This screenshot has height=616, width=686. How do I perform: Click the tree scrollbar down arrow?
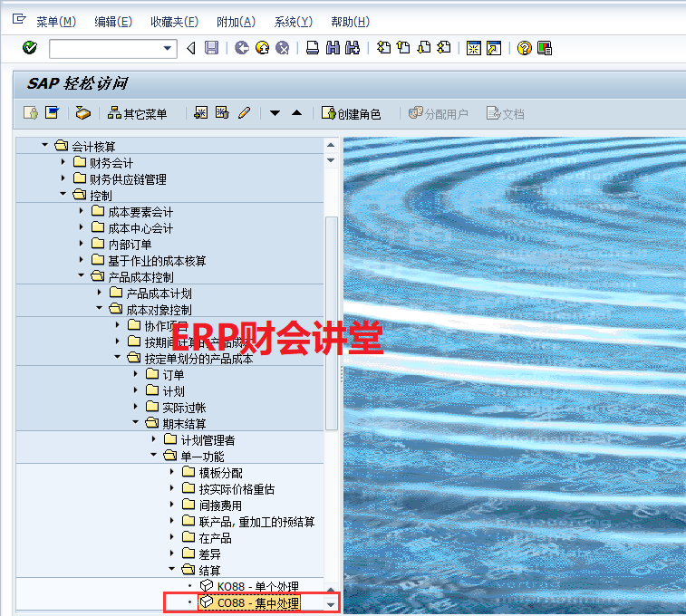[x=331, y=603]
